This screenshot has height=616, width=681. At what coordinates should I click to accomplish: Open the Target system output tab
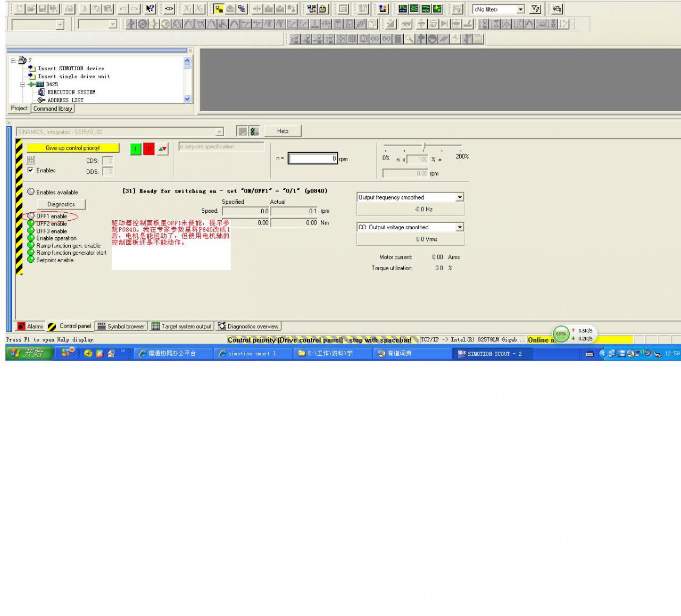pos(181,326)
